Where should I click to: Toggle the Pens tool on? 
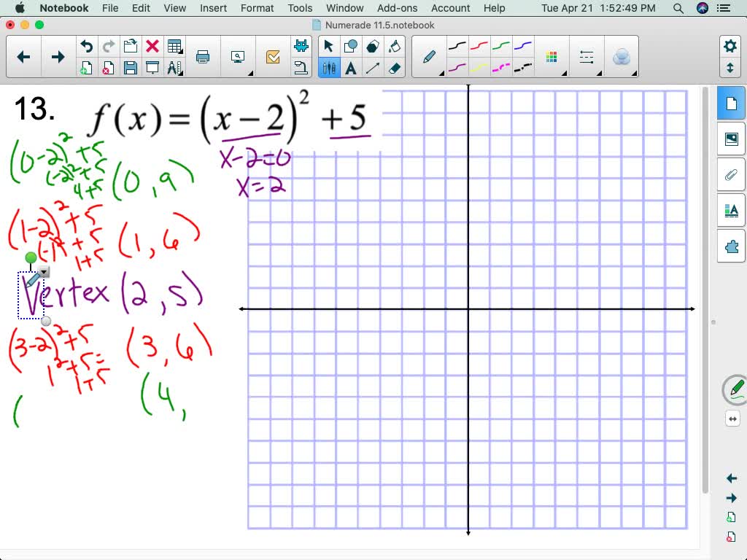[328, 69]
